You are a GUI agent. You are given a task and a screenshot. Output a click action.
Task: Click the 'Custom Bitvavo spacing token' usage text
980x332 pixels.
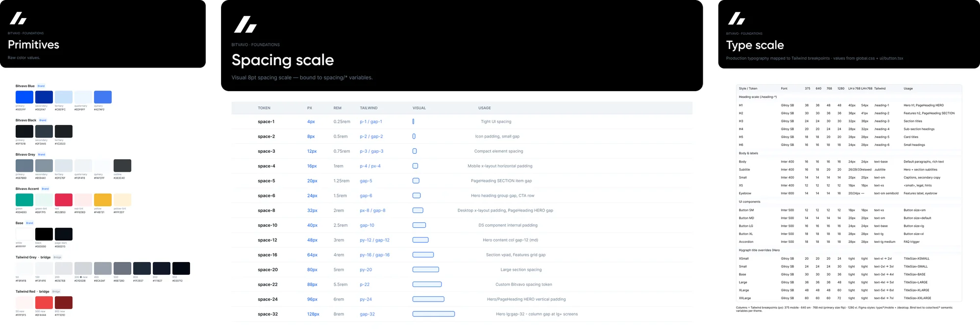(524, 285)
